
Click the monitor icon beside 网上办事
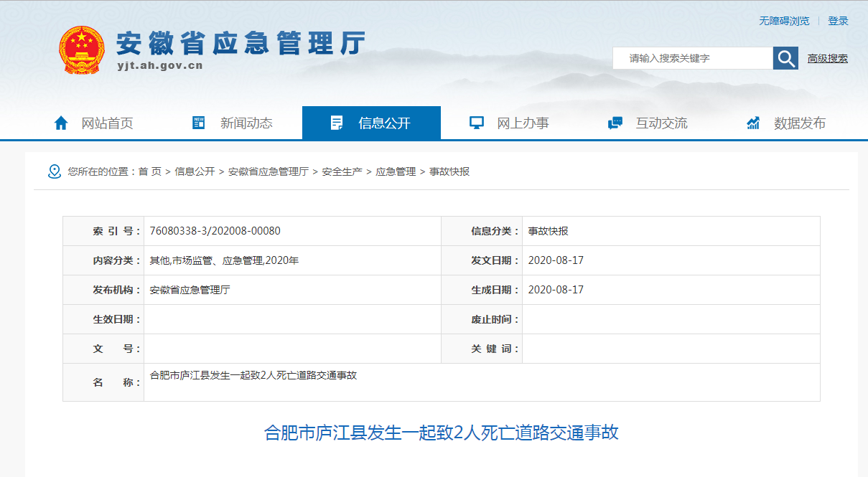tap(477, 123)
